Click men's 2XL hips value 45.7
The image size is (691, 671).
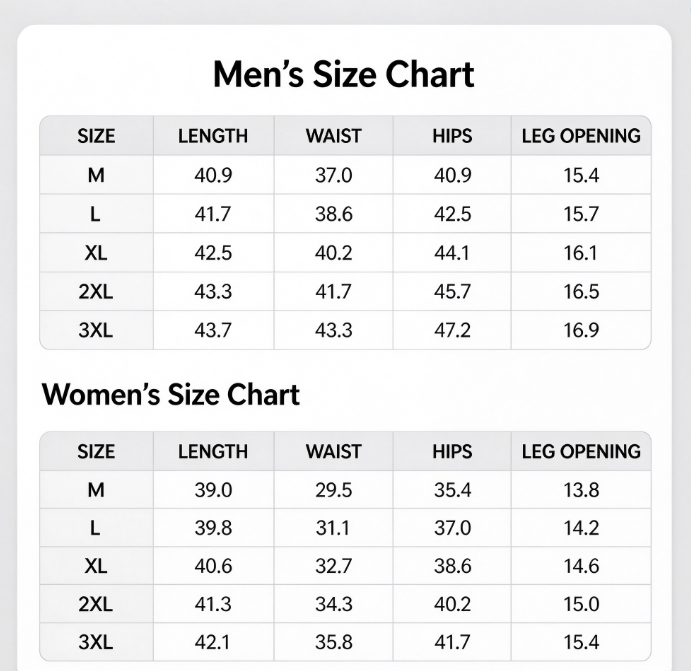coord(452,292)
